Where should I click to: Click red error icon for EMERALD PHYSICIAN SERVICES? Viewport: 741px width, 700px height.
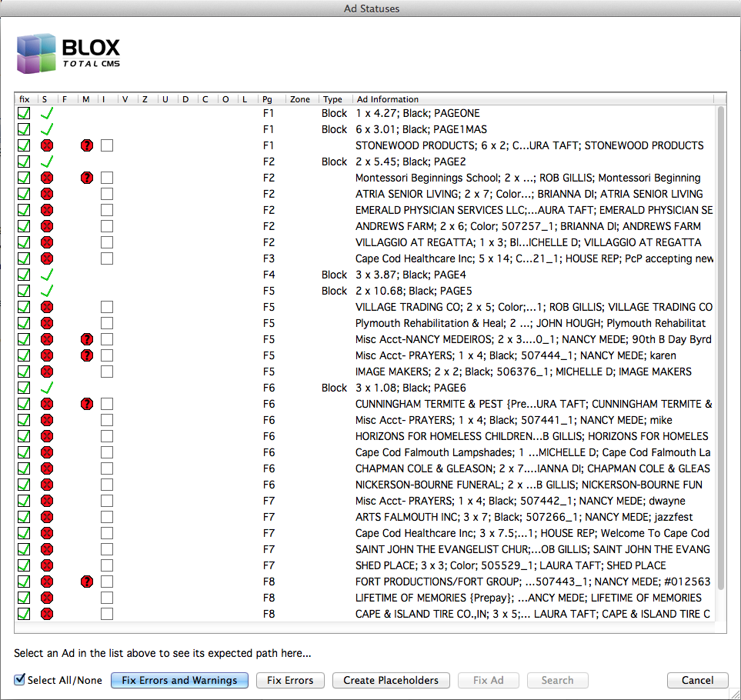click(47, 210)
